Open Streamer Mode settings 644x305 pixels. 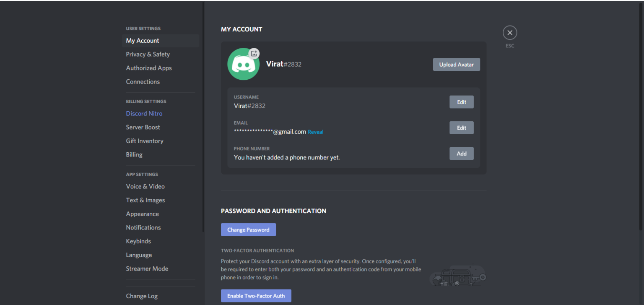pos(147,269)
